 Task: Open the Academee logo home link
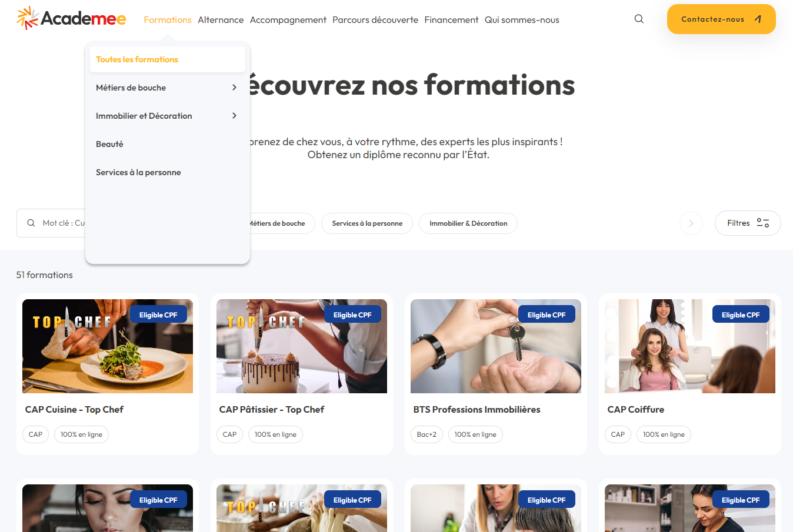71,18
